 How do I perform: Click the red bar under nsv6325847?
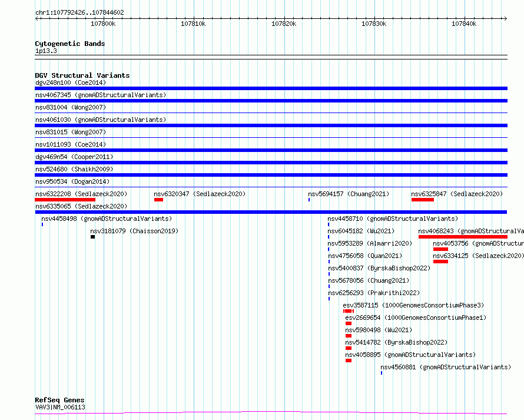423,200
